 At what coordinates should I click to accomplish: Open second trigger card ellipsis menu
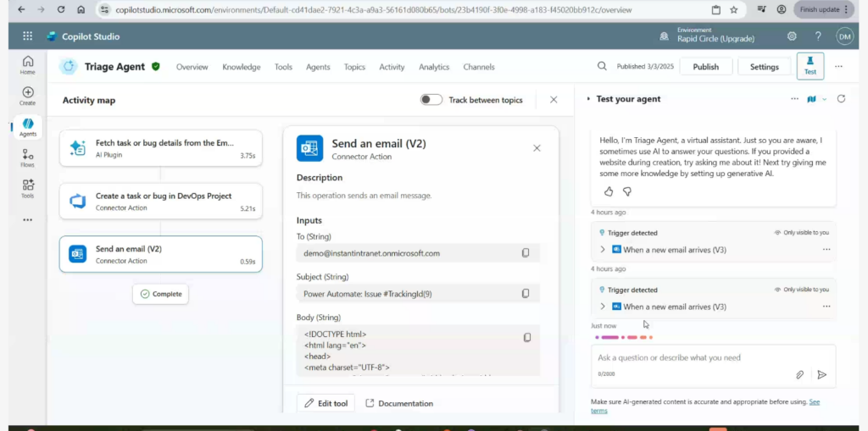(x=826, y=307)
